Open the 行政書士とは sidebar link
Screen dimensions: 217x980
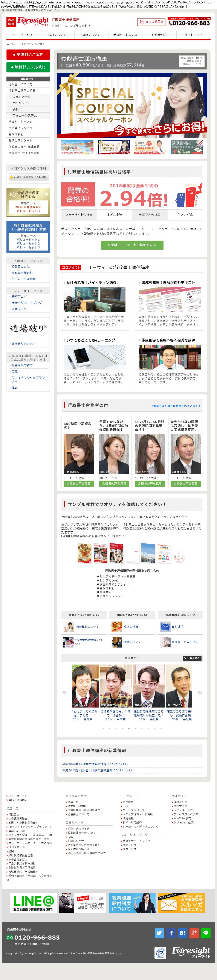[21, 267]
